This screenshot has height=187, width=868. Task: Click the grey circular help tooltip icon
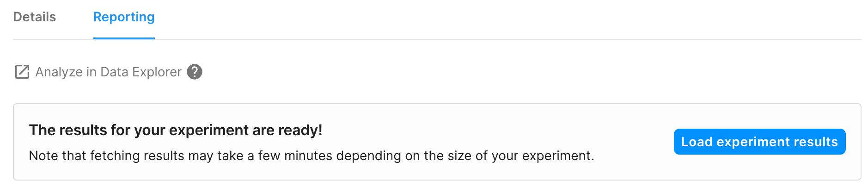point(195,72)
